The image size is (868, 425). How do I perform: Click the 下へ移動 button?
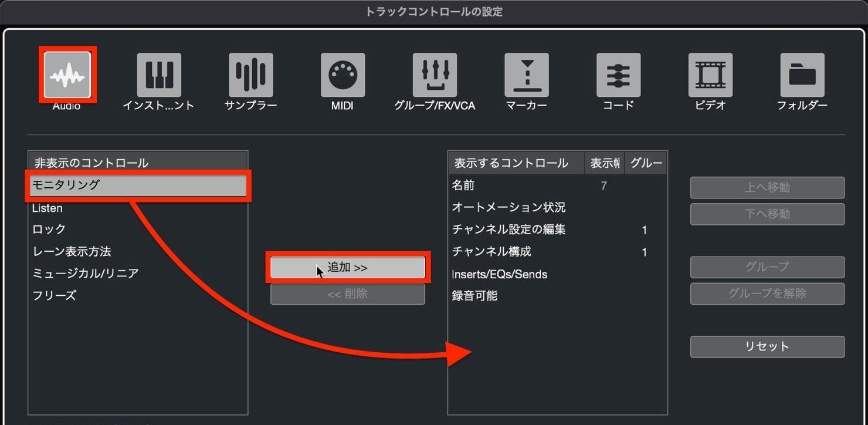click(767, 214)
